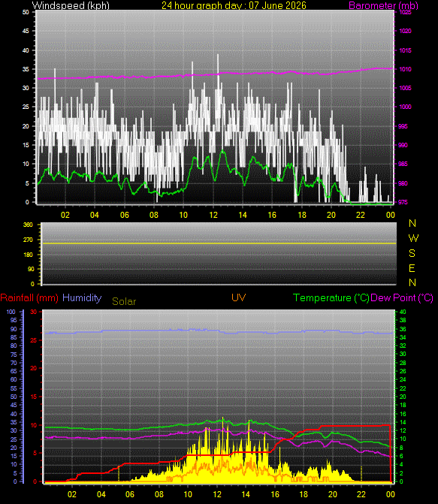Click the '24 hour graph day : 07 June 2026' heading

point(234,5)
